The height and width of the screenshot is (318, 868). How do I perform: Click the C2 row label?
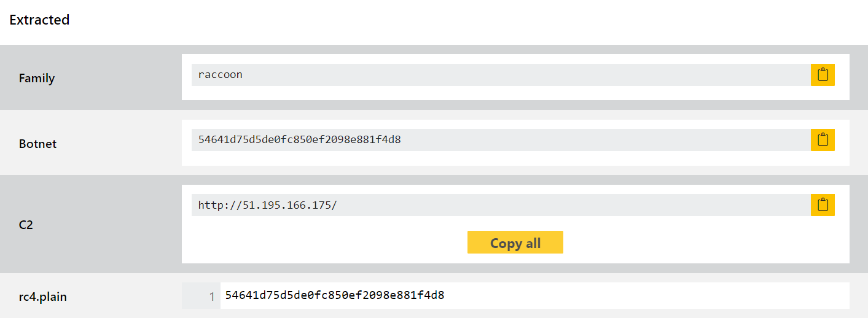click(x=26, y=225)
